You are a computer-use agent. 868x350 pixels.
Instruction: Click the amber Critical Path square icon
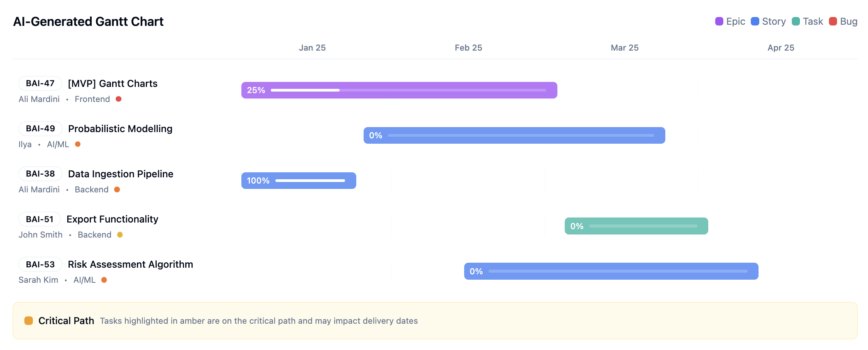tap(29, 321)
